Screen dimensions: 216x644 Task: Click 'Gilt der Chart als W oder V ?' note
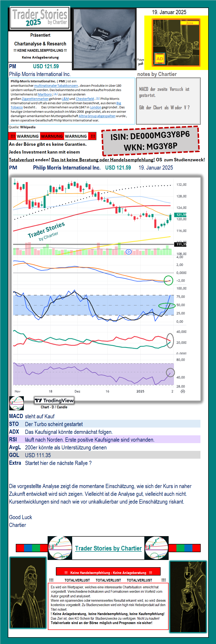(164, 108)
